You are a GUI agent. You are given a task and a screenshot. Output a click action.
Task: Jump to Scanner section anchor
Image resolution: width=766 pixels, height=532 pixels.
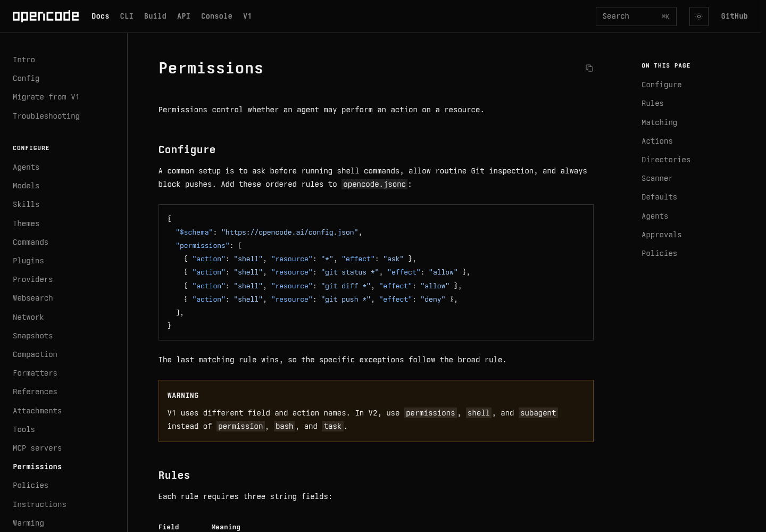657,178
